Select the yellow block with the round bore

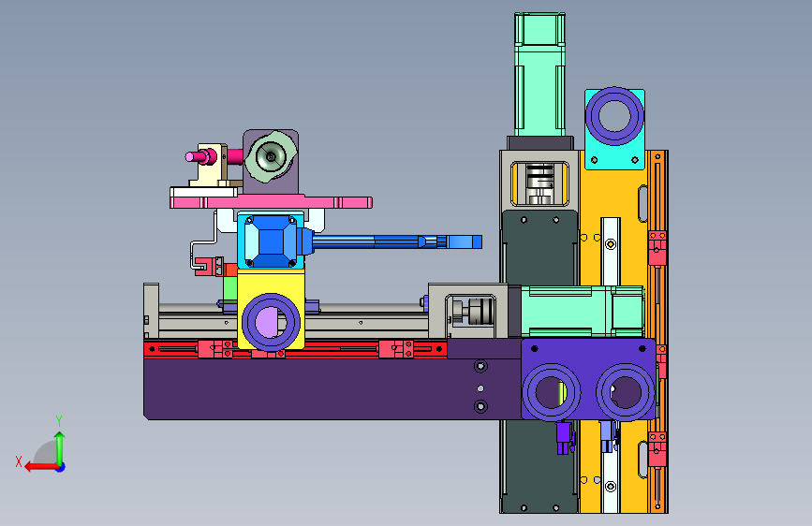click(x=271, y=311)
